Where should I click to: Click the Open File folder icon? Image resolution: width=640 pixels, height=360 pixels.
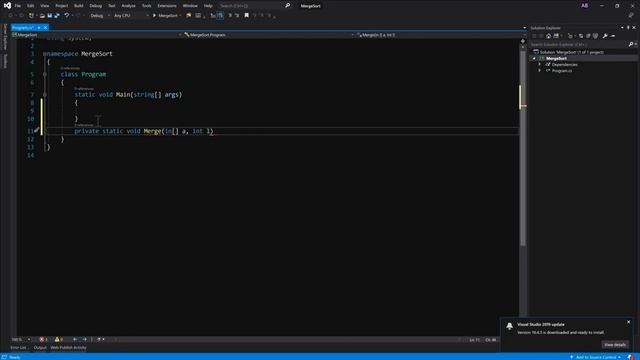(x=42, y=16)
